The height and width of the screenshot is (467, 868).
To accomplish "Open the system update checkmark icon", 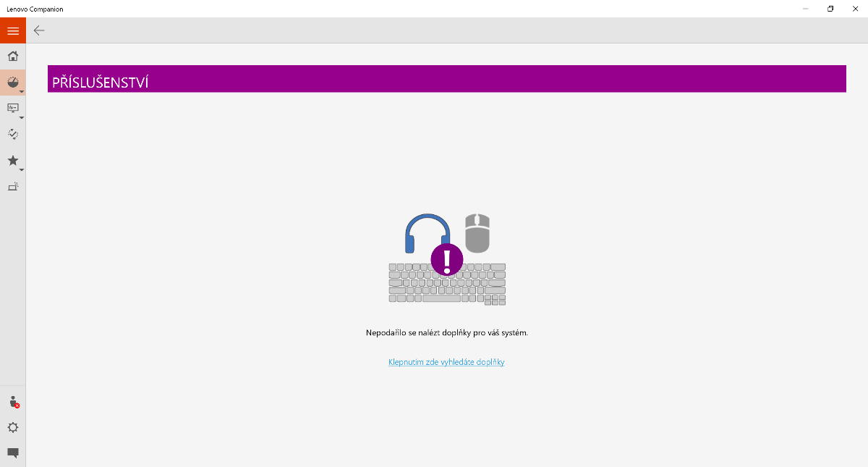I will coord(12,134).
